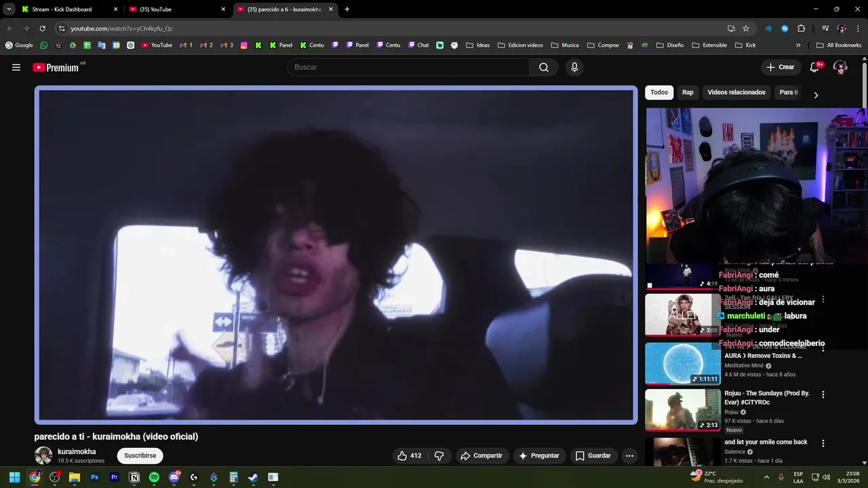Open the Chrome extensions puzzle icon
This screenshot has width=868, height=488.
[x=801, y=28]
